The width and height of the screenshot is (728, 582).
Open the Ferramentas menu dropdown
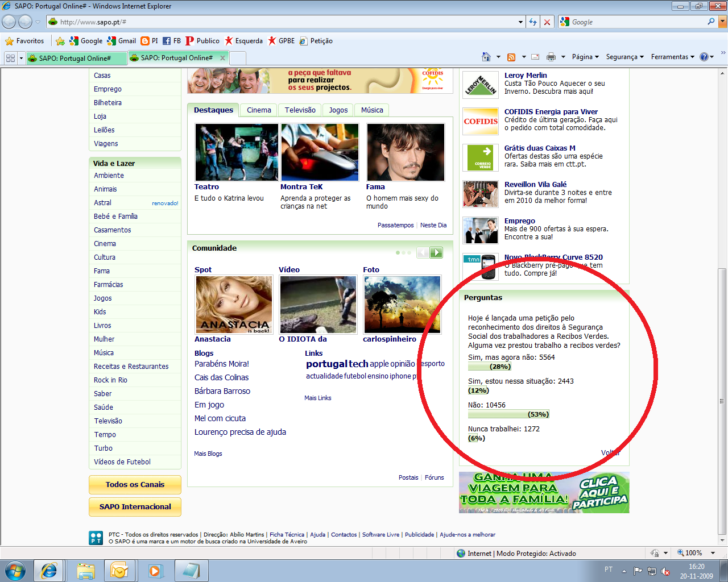(673, 57)
